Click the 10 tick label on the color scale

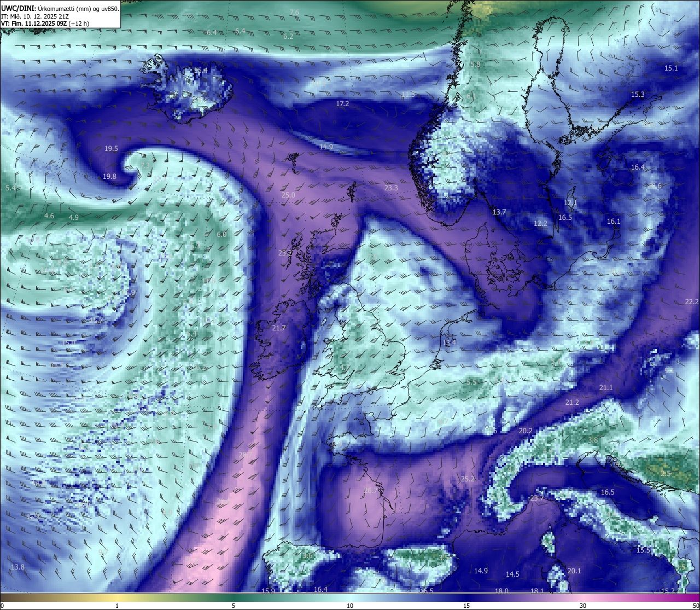(x=350, y=606)
